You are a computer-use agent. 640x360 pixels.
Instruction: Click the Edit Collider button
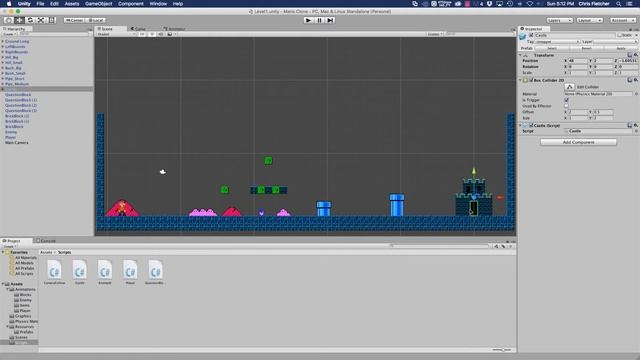click(x=569, y=87)
